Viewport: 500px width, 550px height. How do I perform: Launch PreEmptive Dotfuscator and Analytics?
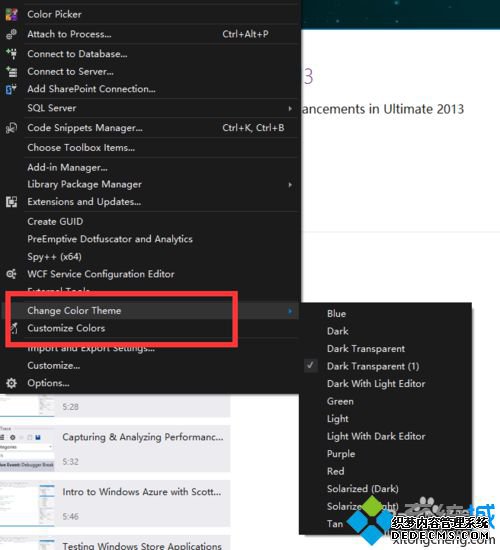(110, 239)
